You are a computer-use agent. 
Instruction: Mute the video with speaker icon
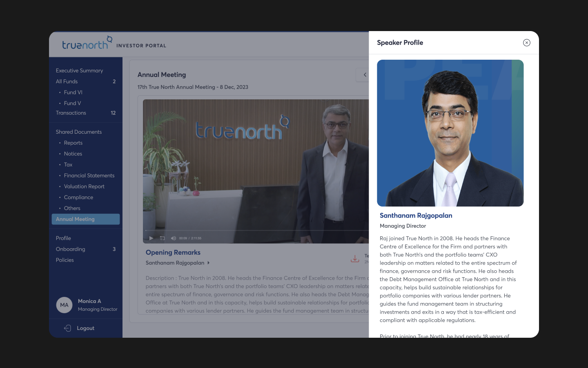coord(173,238)
